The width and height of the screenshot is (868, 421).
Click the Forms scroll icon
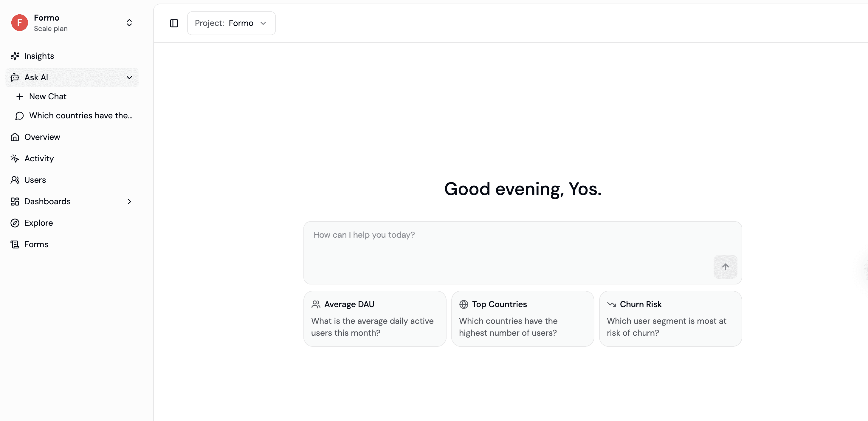tap(15, 244)
